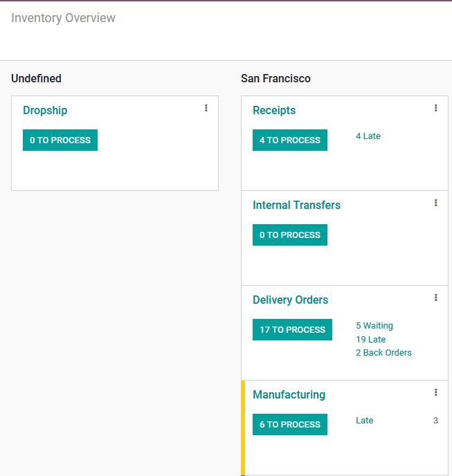Open the Dropship card kebab menu
The width and height of the screenshot is (452, 476).
[206, 108]
